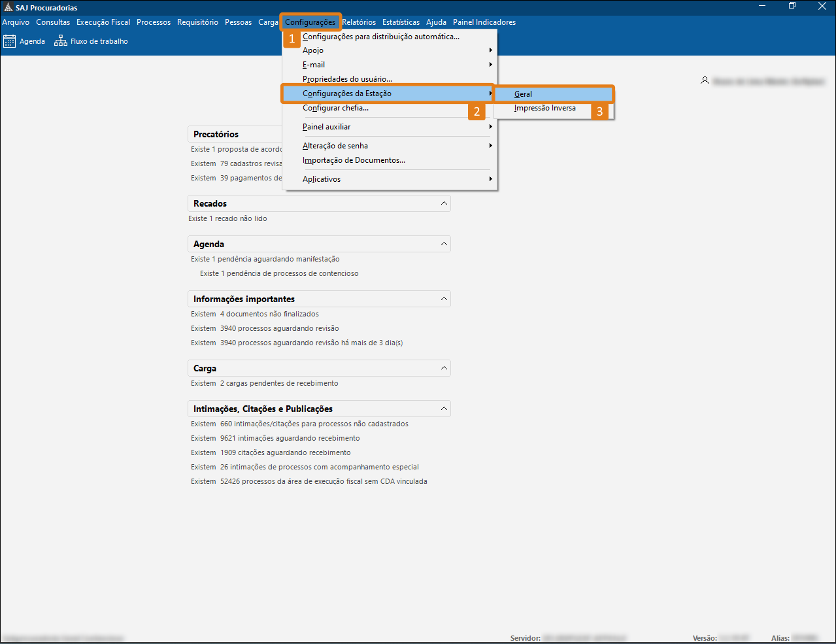Collapse the Carga section

click(x=444, y=368)
